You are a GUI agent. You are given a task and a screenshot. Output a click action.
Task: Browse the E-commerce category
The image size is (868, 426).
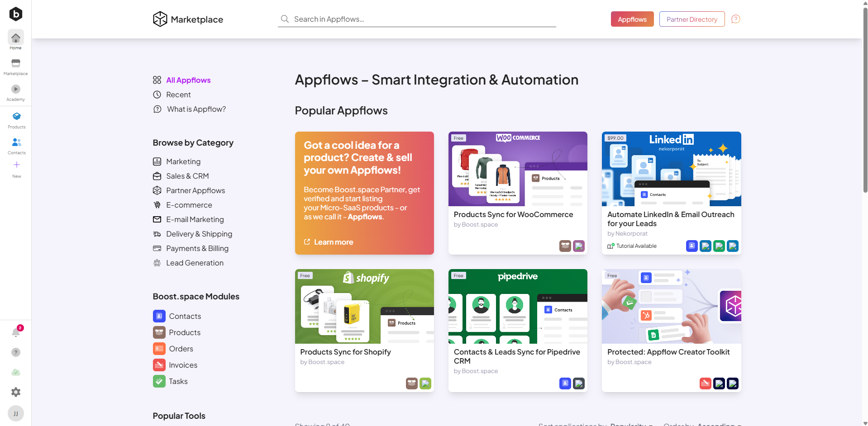coord(189,205)
